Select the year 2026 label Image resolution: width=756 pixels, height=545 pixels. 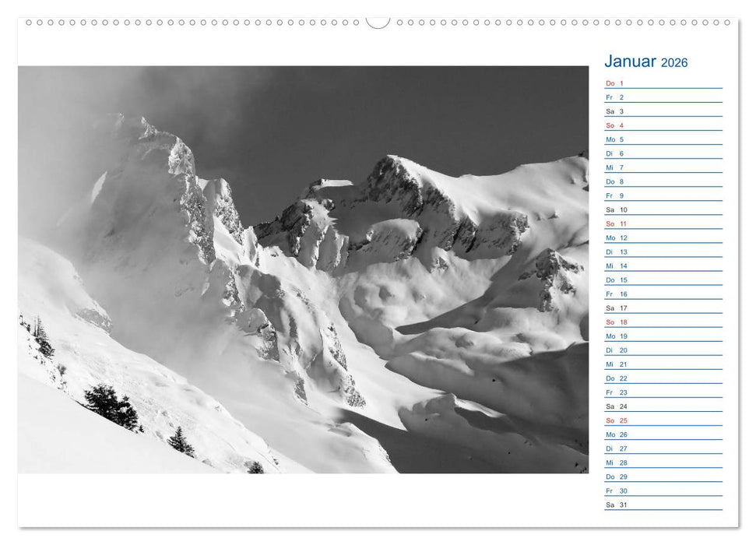676,62
